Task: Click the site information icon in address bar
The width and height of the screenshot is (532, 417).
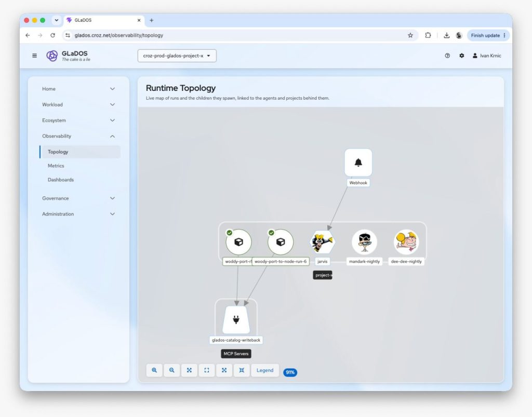Action: (68, 35)
